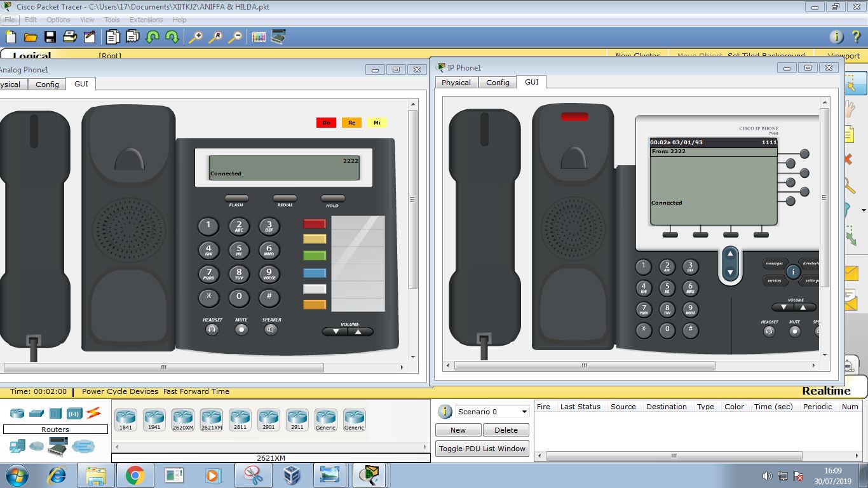Screen dimensions: 868x488
Task: Click the Paste toolbar icon
Action: coord(133,37)
